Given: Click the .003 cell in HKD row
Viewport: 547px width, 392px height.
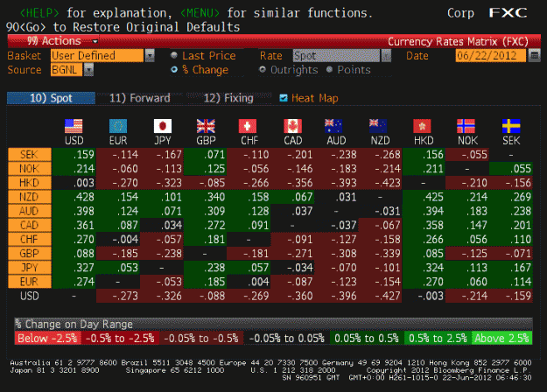Looking at the screenshot, I should coord(74,183).
